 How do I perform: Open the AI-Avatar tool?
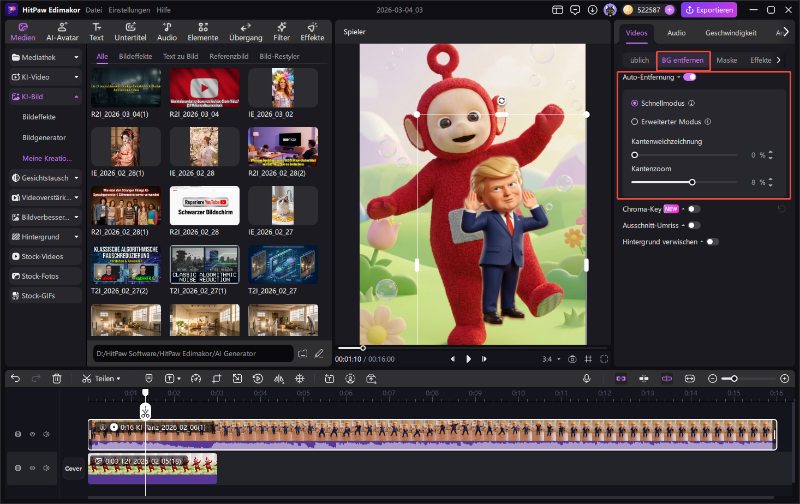(62, 32)
